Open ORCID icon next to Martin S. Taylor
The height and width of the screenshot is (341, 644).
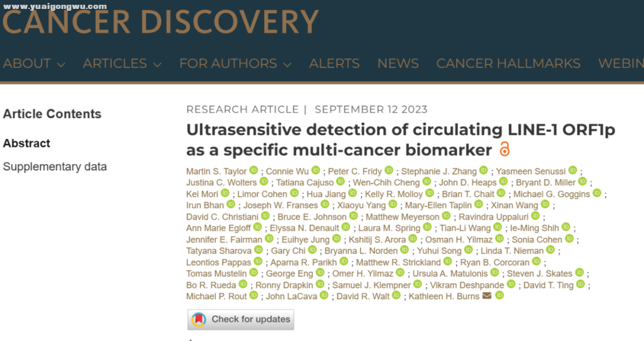(x=254, y=170)
